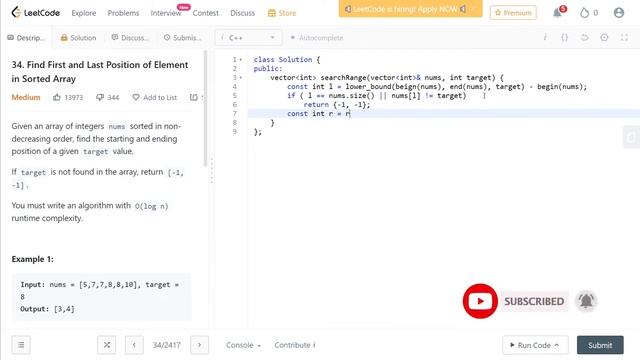The width and height of the screenshot is (640, 360).
Task: Go to the Explore menu
Action: click(84, 13)
